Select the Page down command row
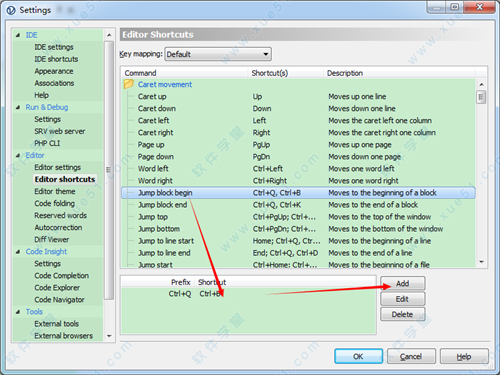 pyautogui.click(x=298, y=157)
